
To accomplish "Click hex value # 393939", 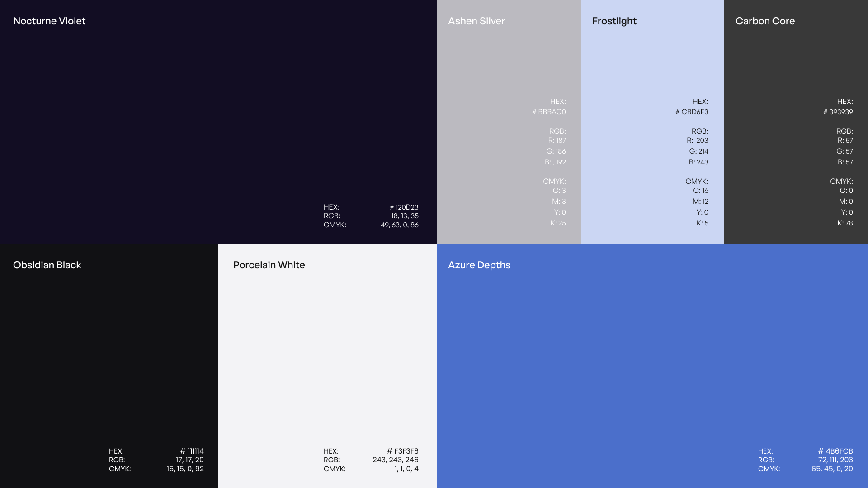I will [x=838, y=112].
